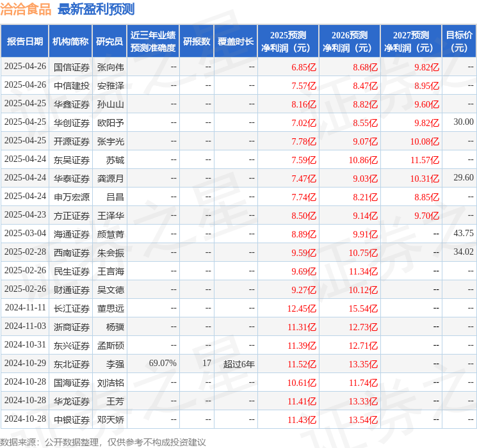Viewport: 477px width, 448px height.
Task: Select the 海通证券 cell
Action: point(72,234)
